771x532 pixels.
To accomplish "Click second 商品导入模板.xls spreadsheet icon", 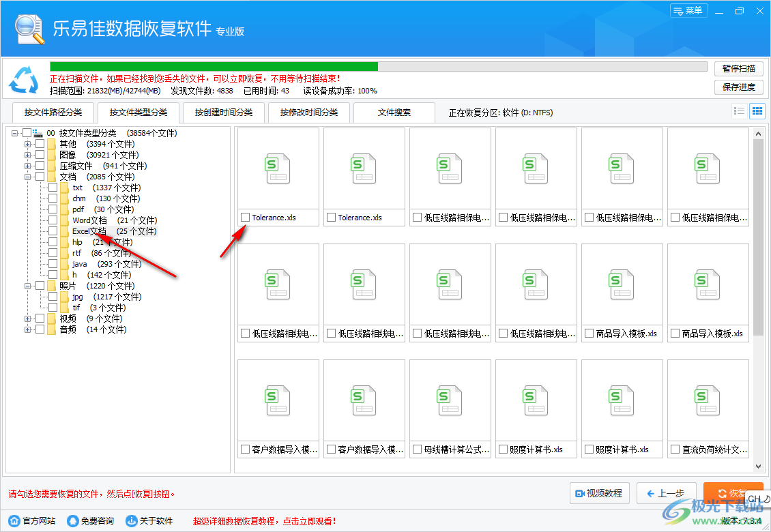I will [x=708, y=284].
